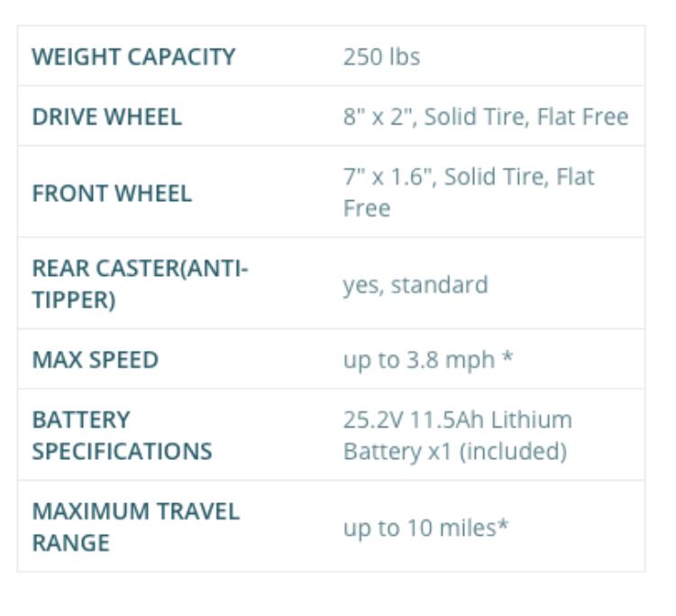
Task: Select the 25.2V 11.5Ah Lithium text
Action: pyautogui.click(x=457, y=420)
